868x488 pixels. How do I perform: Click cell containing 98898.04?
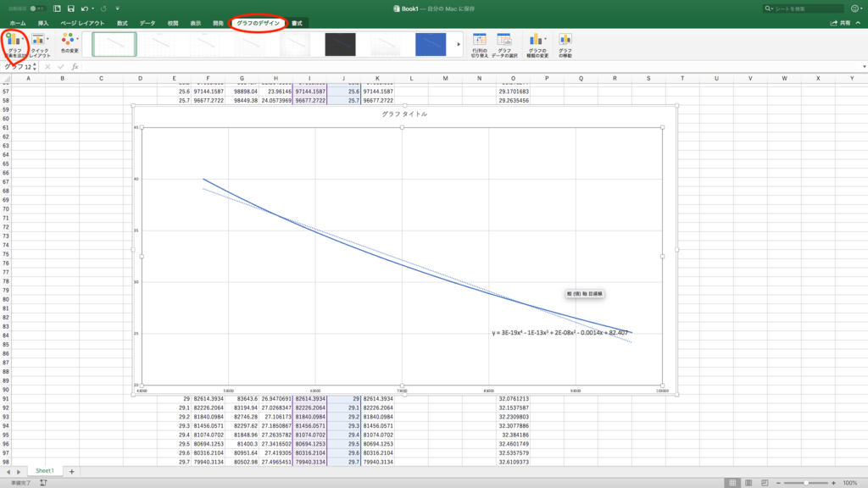point(242,91)
